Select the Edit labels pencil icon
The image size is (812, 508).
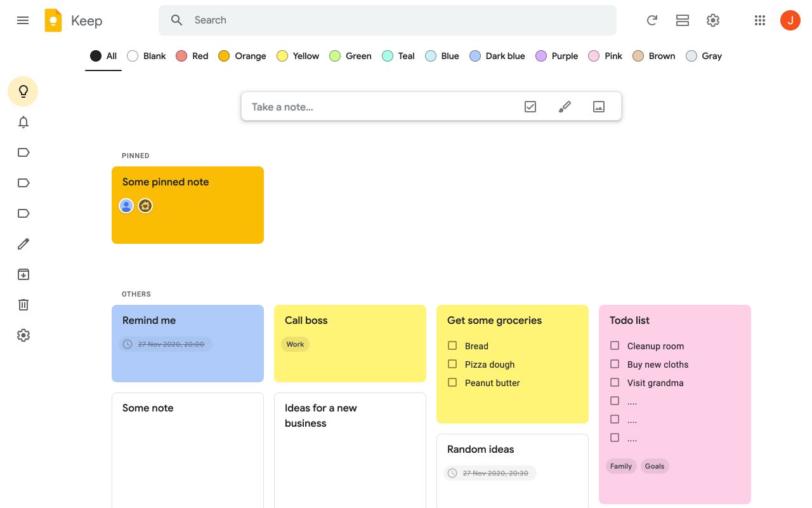tap(23, 243)
